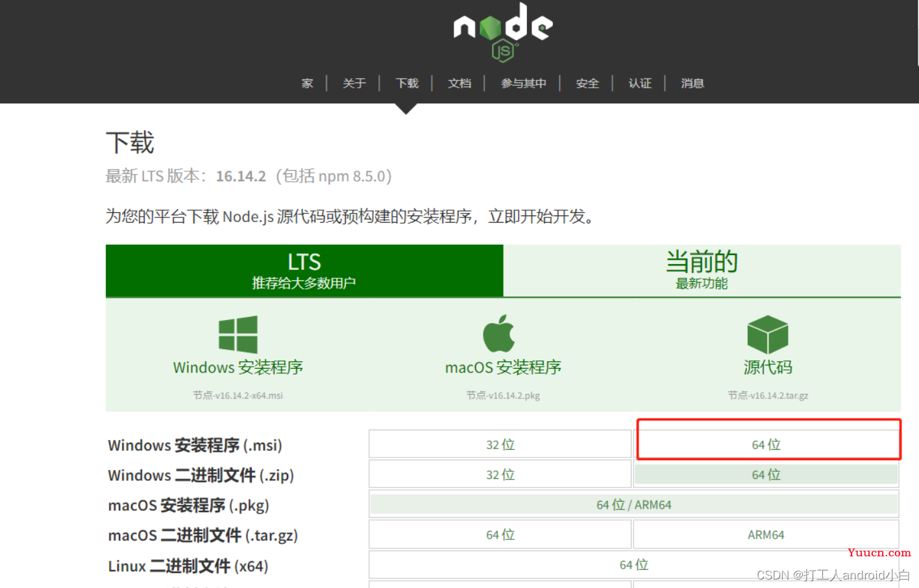This screenshot has width=919, height=588.
Task: Click the macOS 二进制文件 (.tar.gz) row label
Action: [x=203, y=535]
